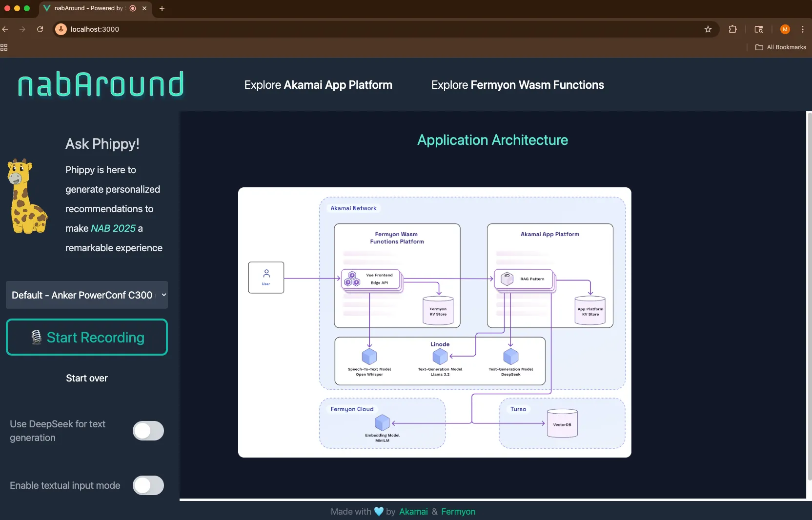The height and width of the screenshot is (520, 812).
Task: Open the browser extensions puzzle icon
Action: coord(732,29)
